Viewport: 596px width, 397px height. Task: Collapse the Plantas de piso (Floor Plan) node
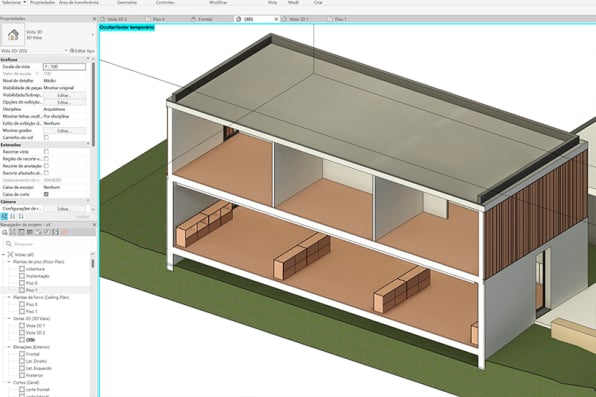[9, 262]
